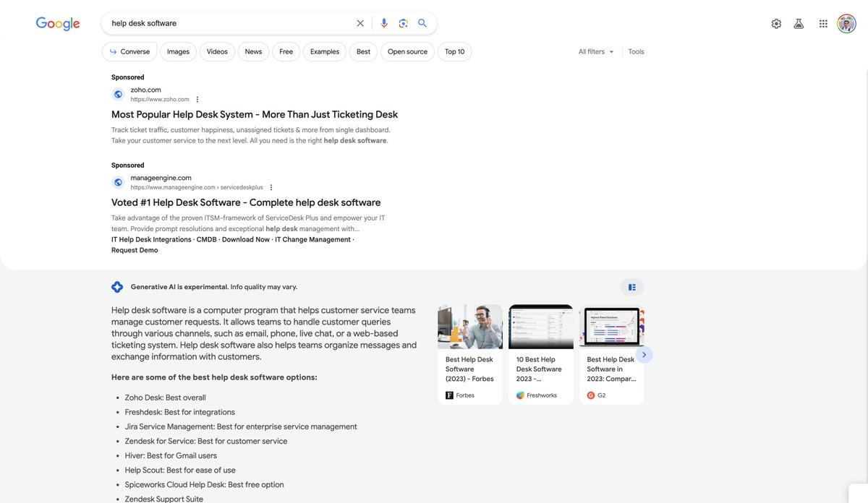Open the CMDB sitelink
This screenshot has height=503, width=868.
pyautogui.click(x=206, y=240)
